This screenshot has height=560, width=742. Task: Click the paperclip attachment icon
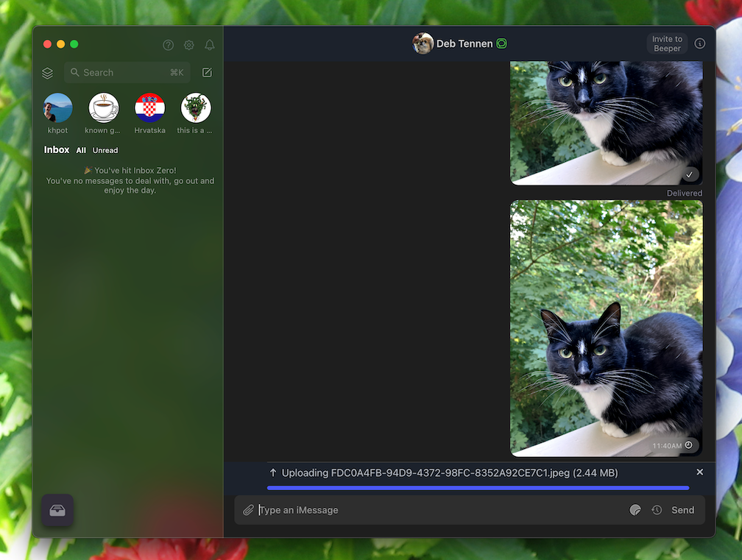pos(249,510)
